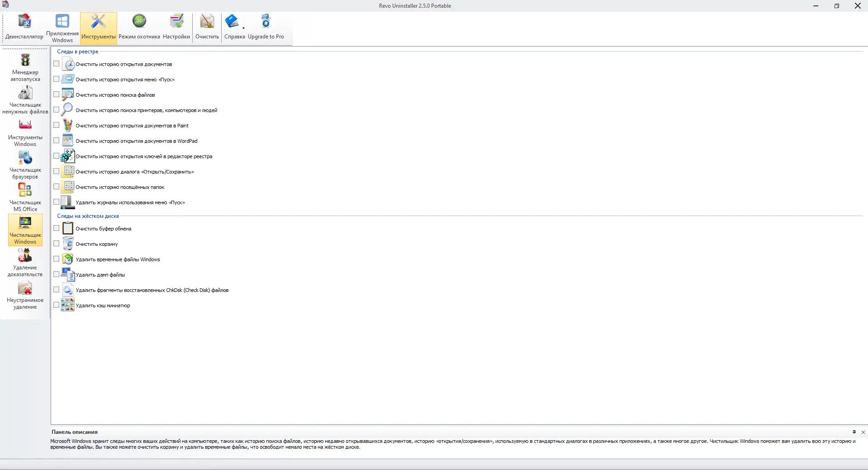Check 'Удалить дамп файлы' box
The image size is (868, 470).
click(x=57, y=274)
